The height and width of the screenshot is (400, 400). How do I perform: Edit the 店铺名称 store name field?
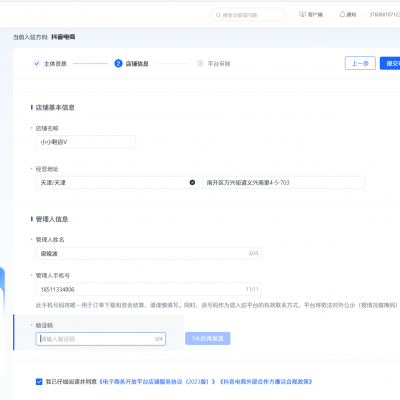86,142
